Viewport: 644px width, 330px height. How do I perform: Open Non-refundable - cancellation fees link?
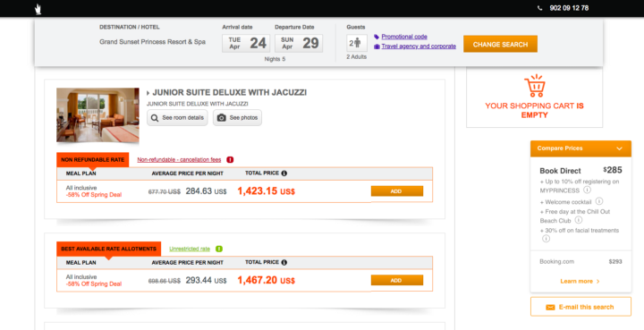pyautogui.click(x=179, y=160)
